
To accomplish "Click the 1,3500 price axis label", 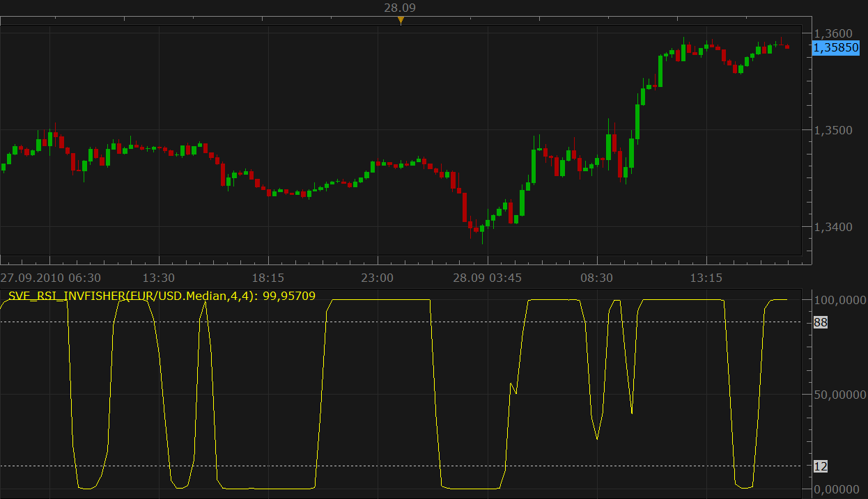I will point(832,130).
